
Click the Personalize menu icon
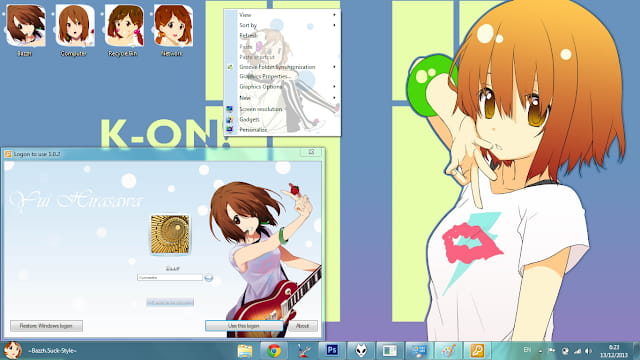229,129
